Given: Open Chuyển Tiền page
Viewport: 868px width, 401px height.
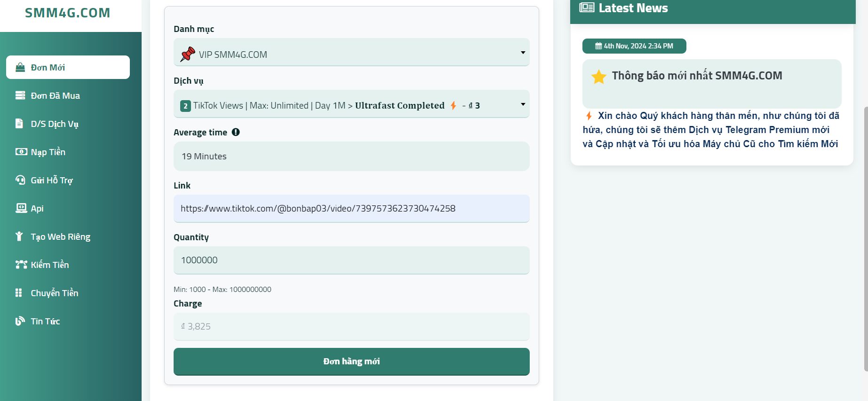Looking at the screenshot, I should 68,293.
